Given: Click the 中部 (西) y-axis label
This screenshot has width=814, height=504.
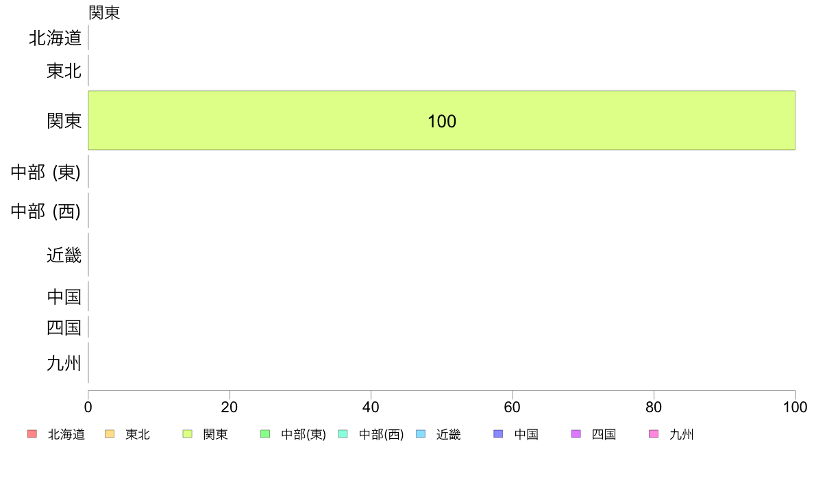Looking at the screenshot, I should pos(46,211).
